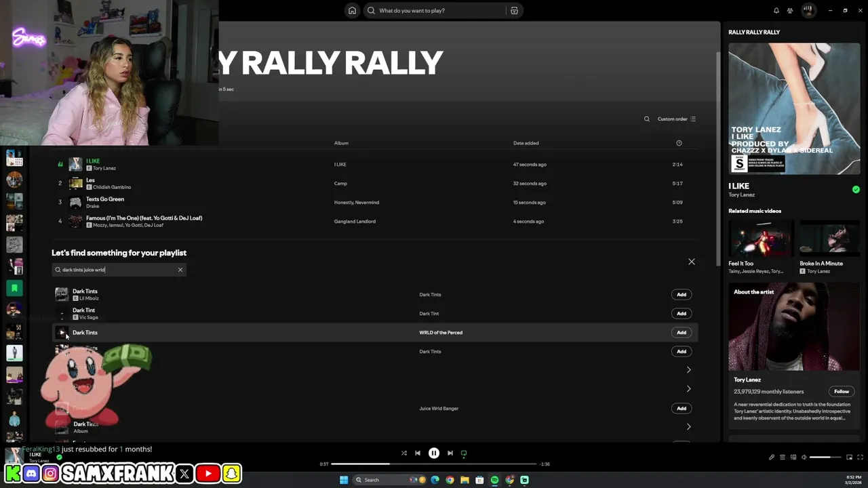Toggle repeat mode
The height and width of the screenshot is (488, 868).
tap(464, 453)
